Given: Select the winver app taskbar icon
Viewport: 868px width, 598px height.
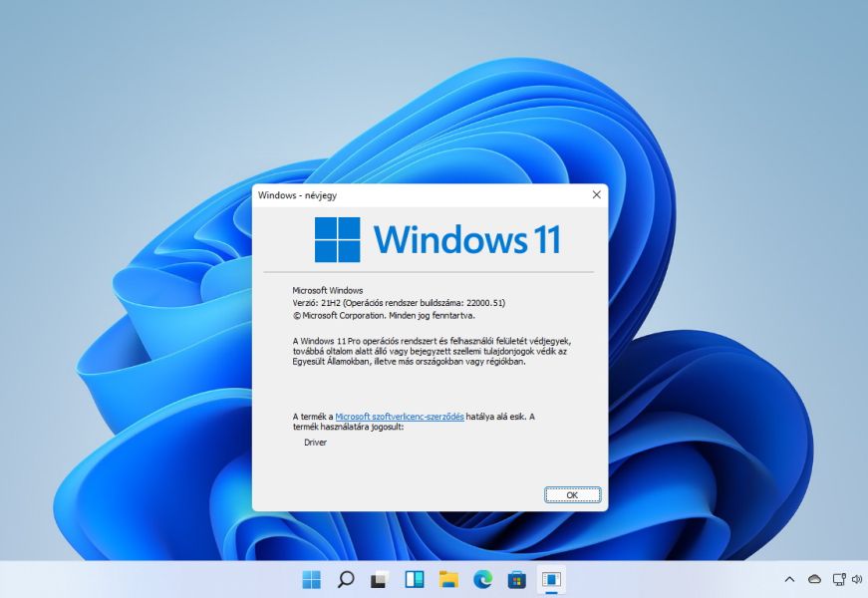Looking at the screenshot, I should point(551,580).
